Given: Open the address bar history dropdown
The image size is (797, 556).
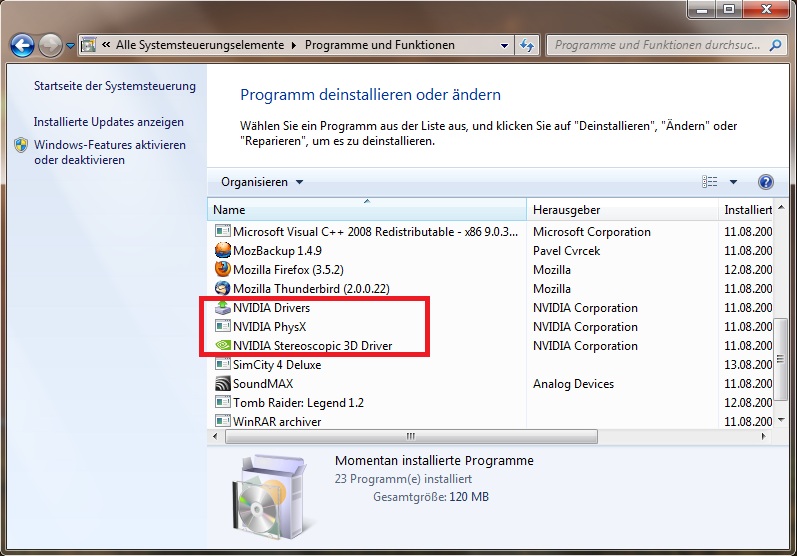Looking at the screenshot, I should point(504,45).
